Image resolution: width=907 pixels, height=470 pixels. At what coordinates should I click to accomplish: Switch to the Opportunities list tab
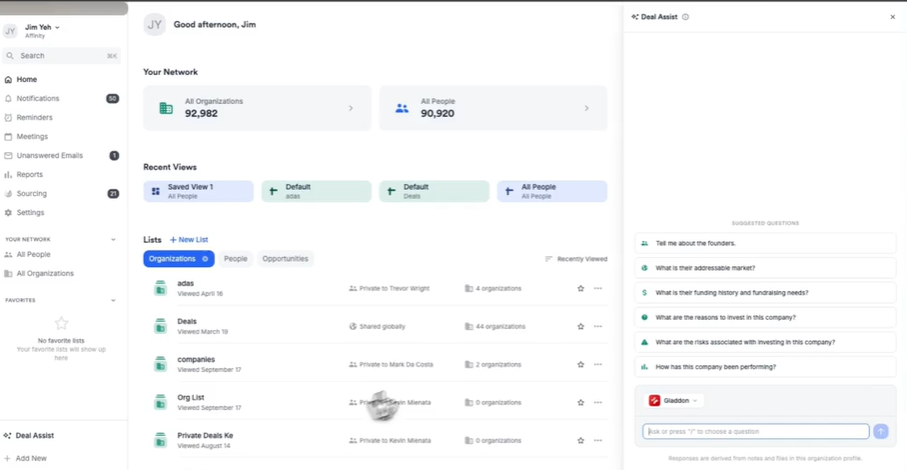pyautogui.click(x=285, y=258)
